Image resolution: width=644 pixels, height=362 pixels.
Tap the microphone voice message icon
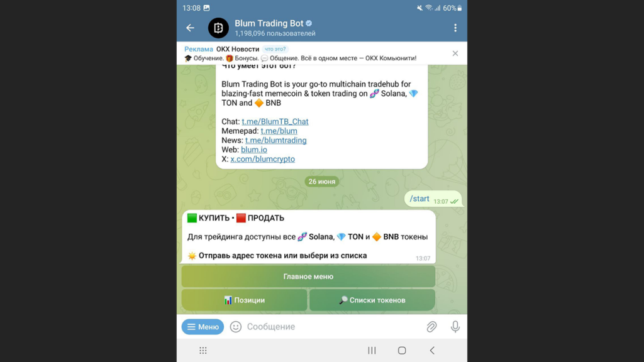click(x=455, y=327)
